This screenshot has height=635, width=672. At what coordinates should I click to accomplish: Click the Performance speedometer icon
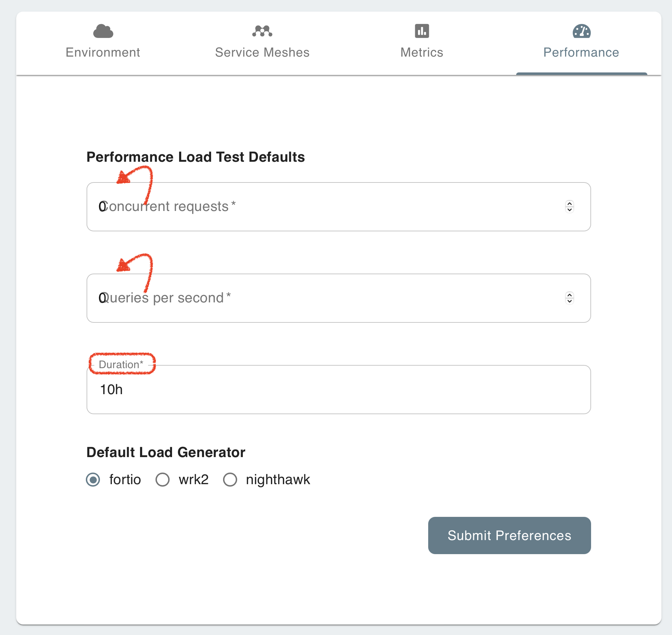pyautogui.click(x=581, y=31)
